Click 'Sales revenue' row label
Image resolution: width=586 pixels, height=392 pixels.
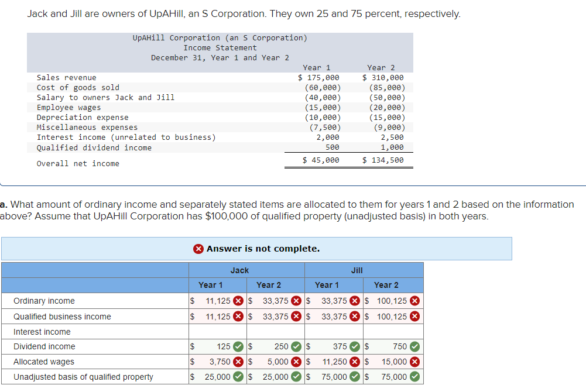click(67, 78)
